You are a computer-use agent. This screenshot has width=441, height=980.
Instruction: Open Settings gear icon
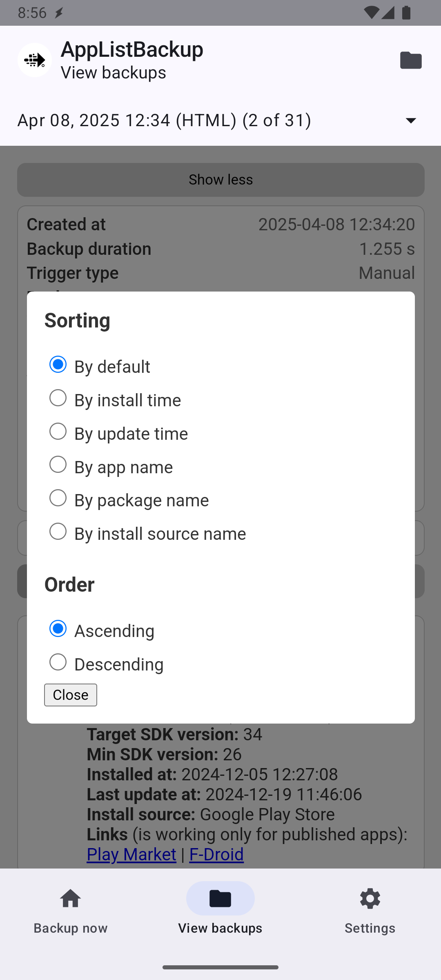[370, 899]
